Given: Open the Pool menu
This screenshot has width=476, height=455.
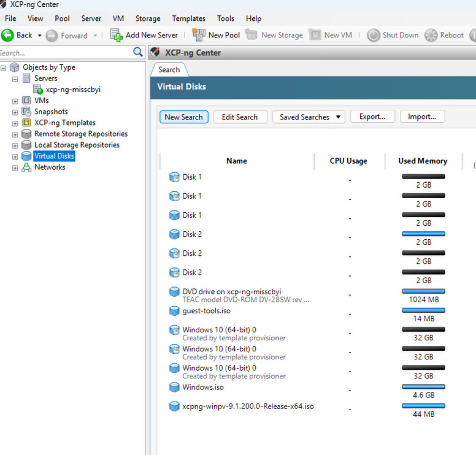Looking at the screenshot, I should click(62, 18).
